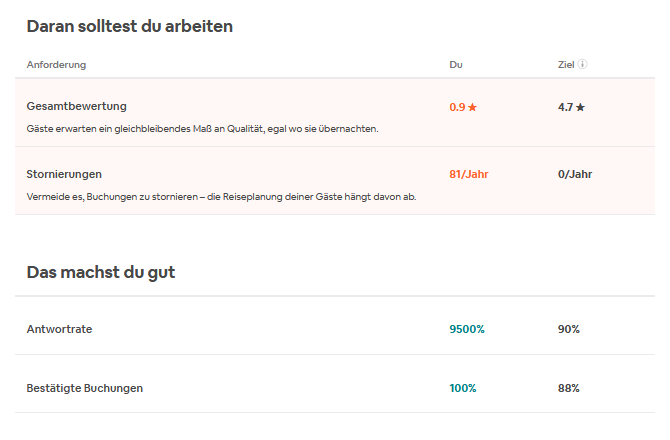This screenshot has width=670, height=440.
Task: Click the 0/Jahr target value
Action: [575, 174]
